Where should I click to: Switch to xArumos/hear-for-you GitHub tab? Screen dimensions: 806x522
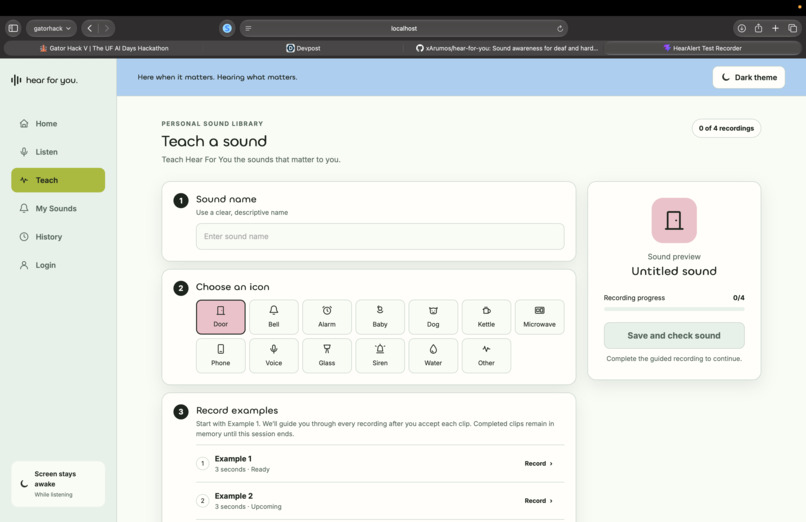point(506,48)
